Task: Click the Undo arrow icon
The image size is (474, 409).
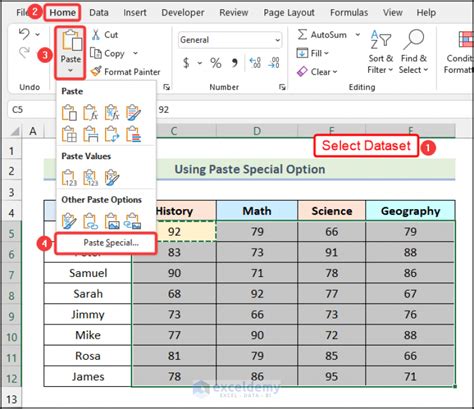Action: point(24,34)
